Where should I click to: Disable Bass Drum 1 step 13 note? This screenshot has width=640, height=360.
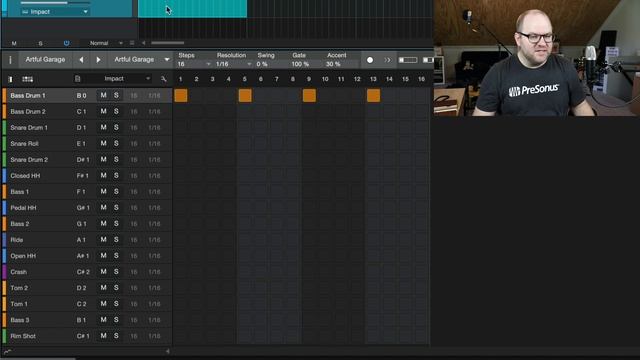(x=373, y=96)
